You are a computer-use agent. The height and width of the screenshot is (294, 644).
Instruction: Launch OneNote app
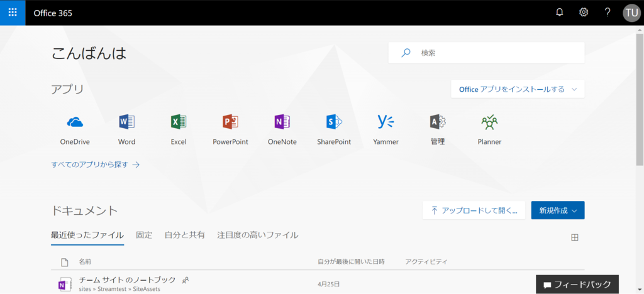pyautogui.click(x=282, y=131)
